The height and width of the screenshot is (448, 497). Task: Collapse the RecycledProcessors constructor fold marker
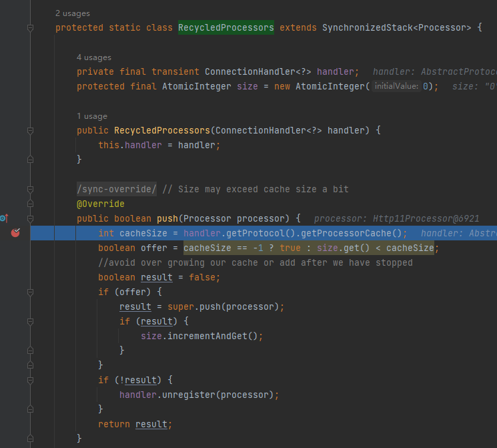pyautogui.click(x=30, y=131)
